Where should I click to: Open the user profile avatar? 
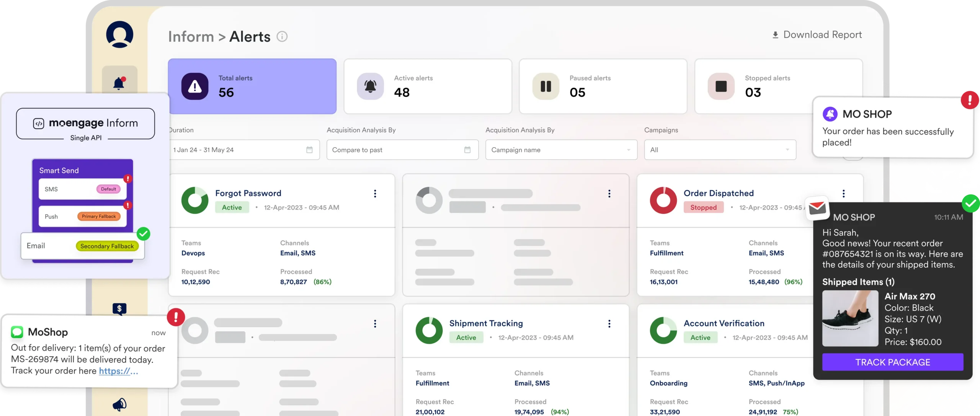(x=119, y=34)
